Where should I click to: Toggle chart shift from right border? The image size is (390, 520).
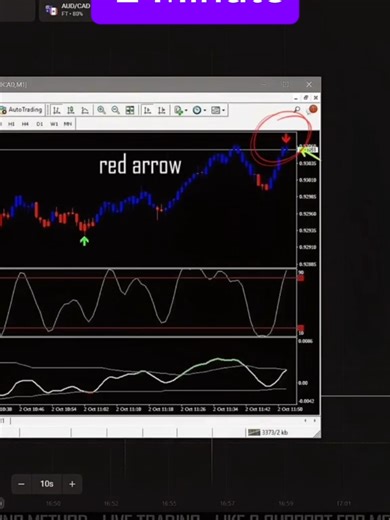(162, 110)
